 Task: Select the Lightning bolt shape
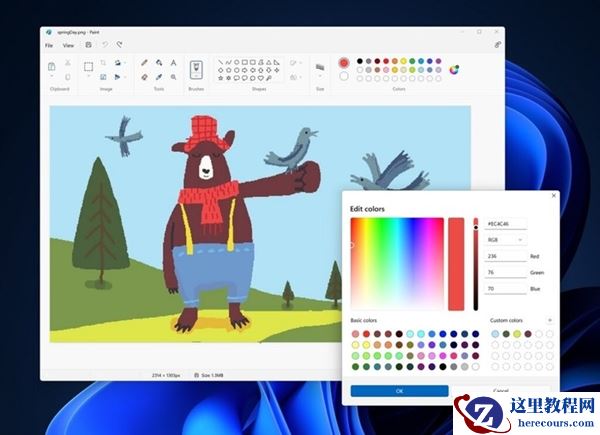(269, 78)
